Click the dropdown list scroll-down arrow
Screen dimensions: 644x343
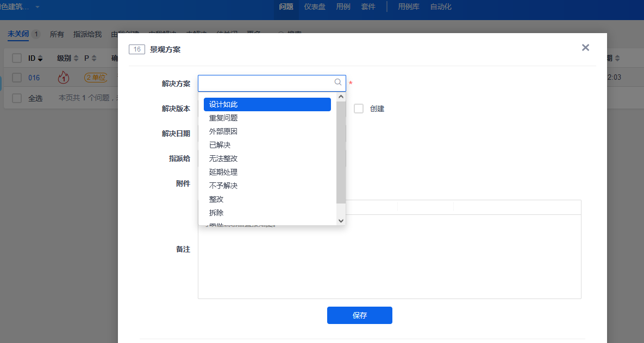341,220
